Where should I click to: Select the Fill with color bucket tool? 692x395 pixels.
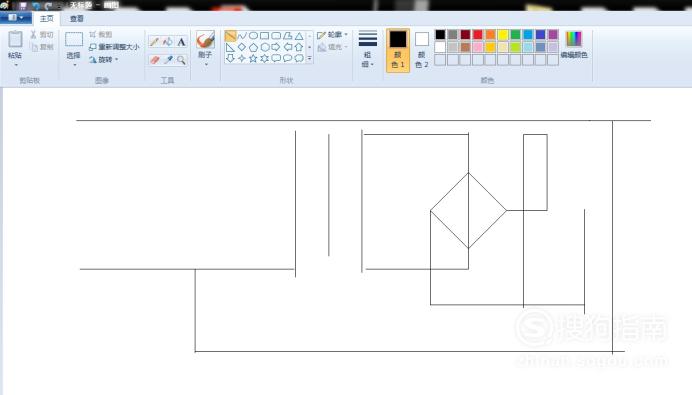point(168,42)
